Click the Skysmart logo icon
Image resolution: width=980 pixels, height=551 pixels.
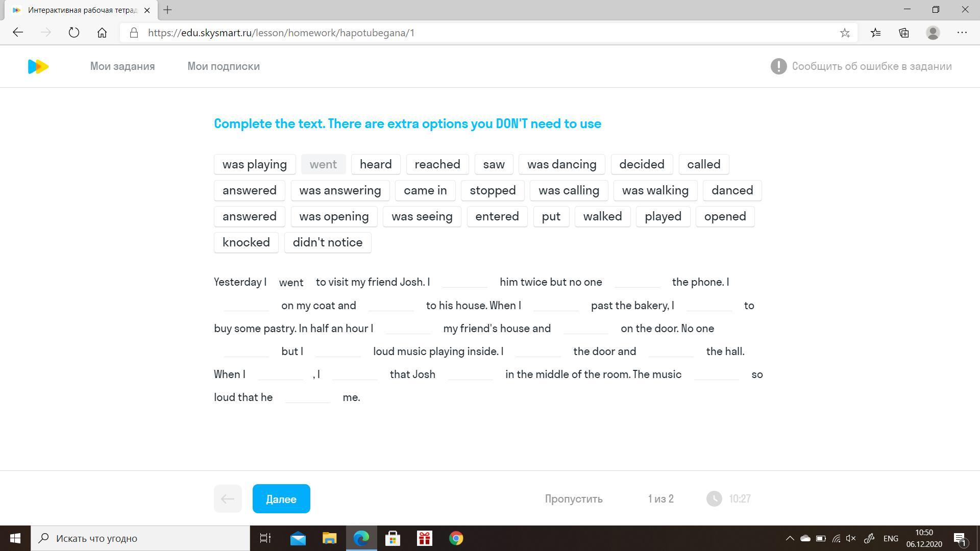coord(38,66)
